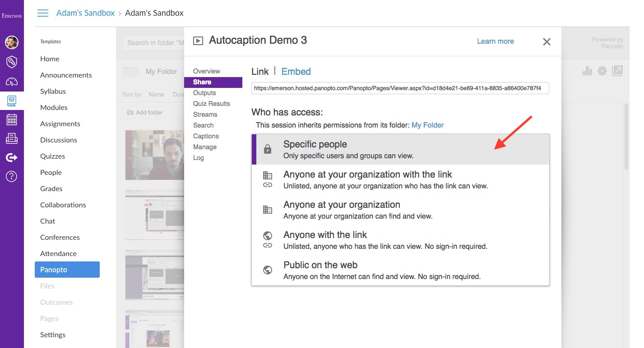Choose Anyone with the link option
Image resolution: width=644 pixels, height=348 pixels.
pos(400,240)
